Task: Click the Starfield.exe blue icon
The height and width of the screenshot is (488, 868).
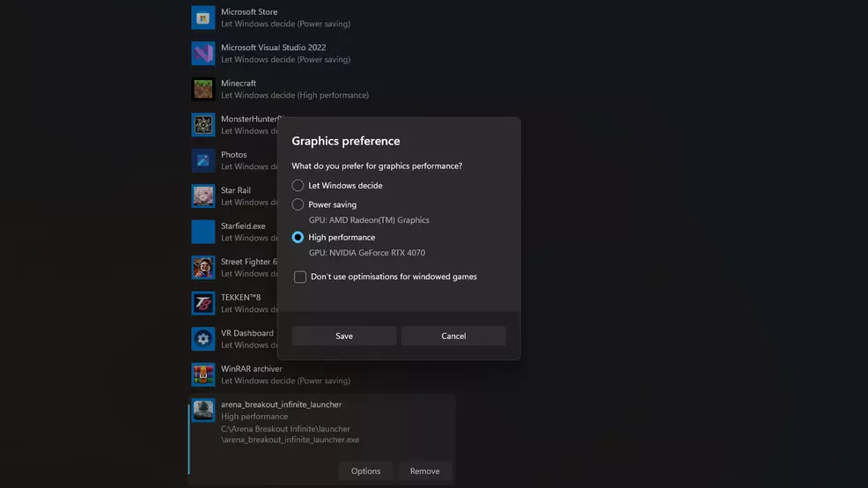Action: 203,232
